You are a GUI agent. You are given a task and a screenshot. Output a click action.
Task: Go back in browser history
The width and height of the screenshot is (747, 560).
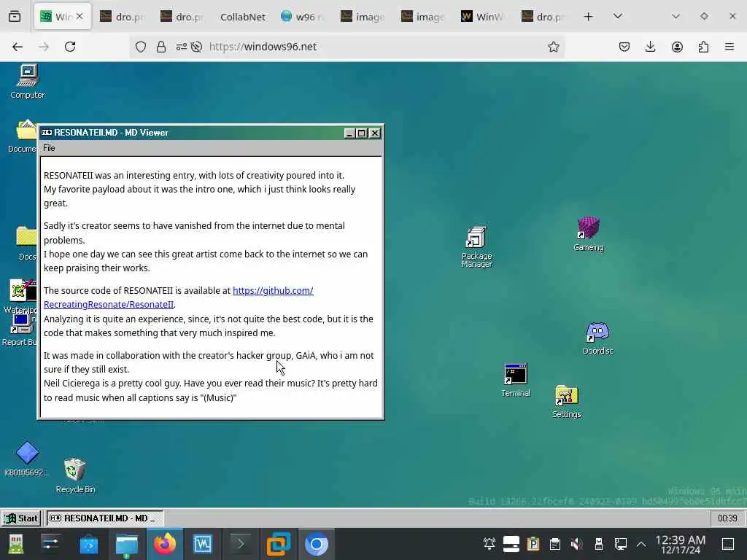[18, 47]
